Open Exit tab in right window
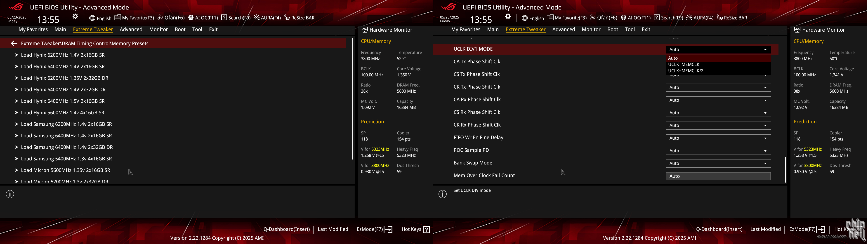This screenshot has width=868, height=244. [x=646, y=30]
